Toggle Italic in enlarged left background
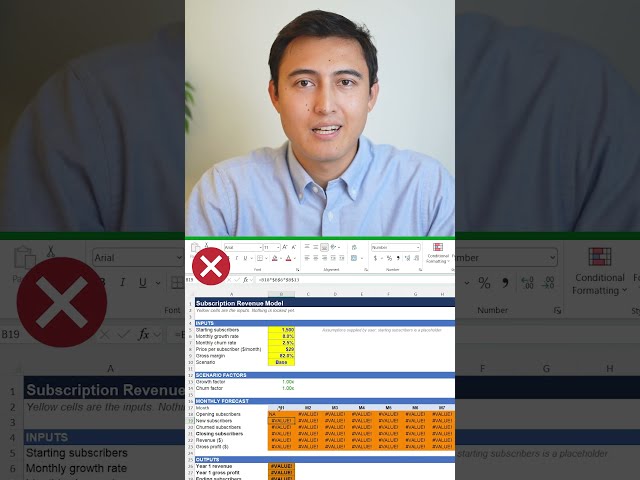Image resolution: width=640 pixels, height=480 pixels. [122, 282]
